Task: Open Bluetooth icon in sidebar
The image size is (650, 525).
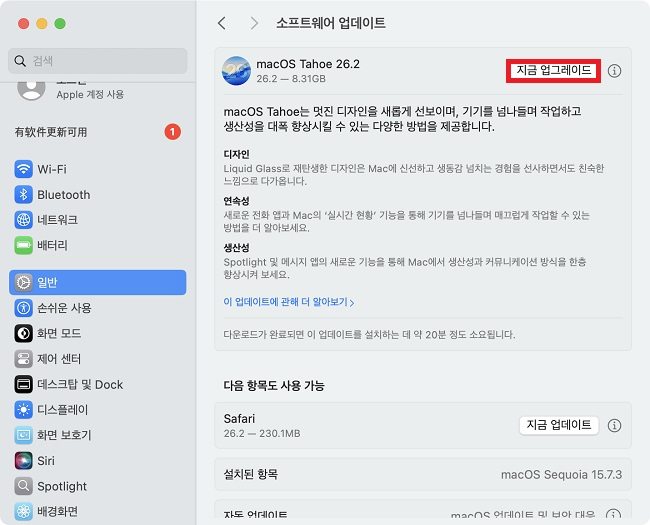Action: tap(24, 194)
